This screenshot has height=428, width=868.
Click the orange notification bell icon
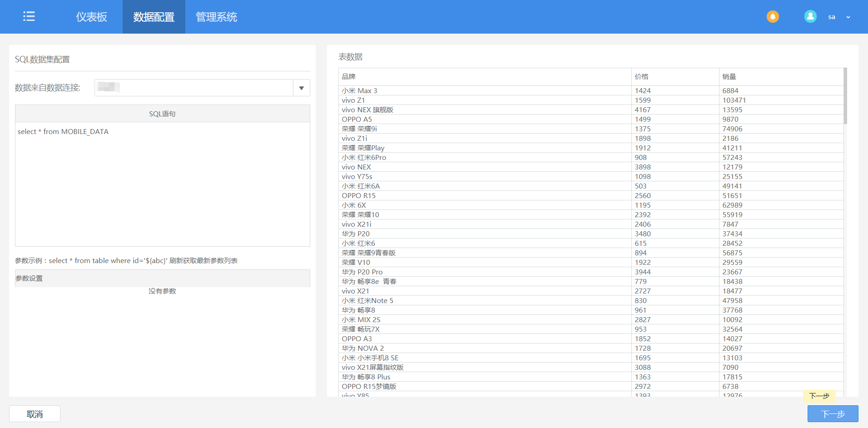[773, 17]
